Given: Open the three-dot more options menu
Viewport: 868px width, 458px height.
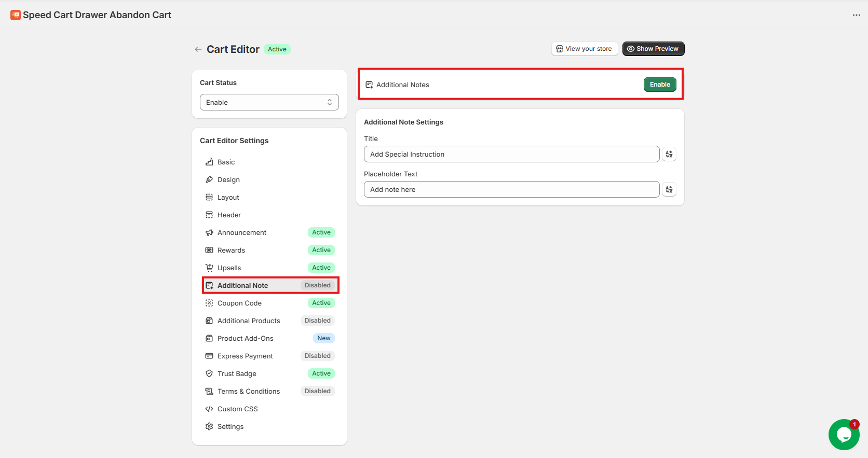Looking at the screenshot, I should (x=856, y=15).
